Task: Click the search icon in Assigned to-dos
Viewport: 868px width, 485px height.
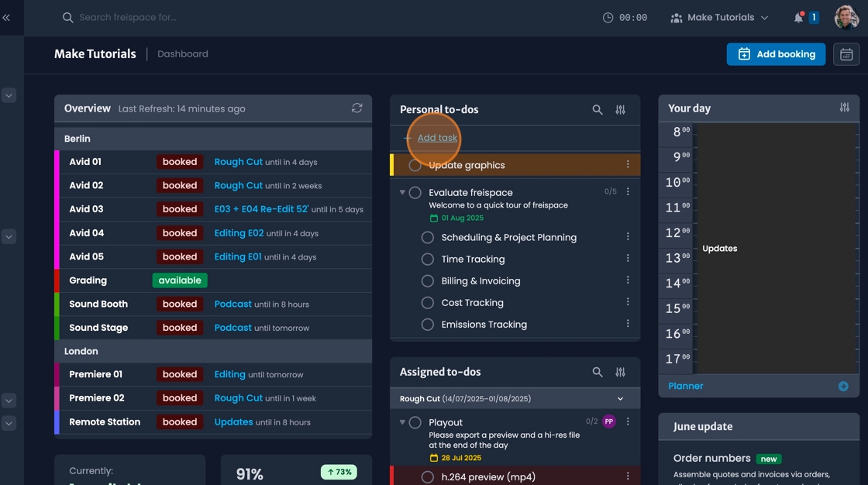Action: click(x=597, y=372)
